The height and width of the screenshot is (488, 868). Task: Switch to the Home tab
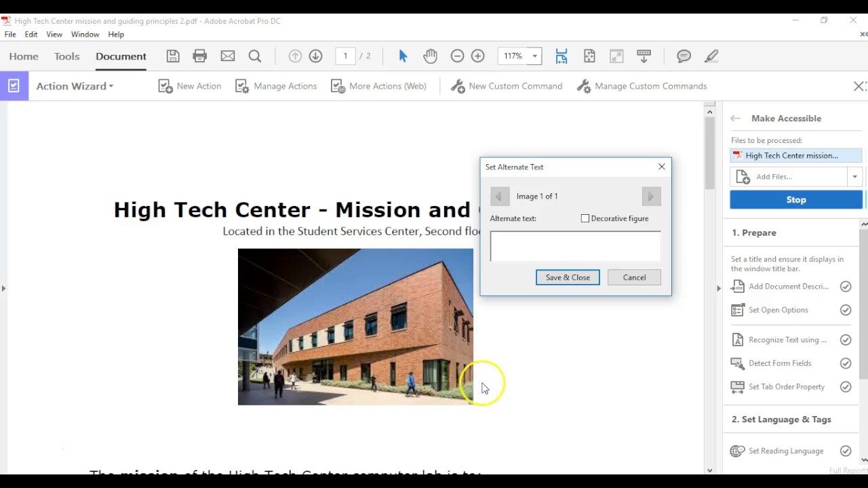coord(24,56)
